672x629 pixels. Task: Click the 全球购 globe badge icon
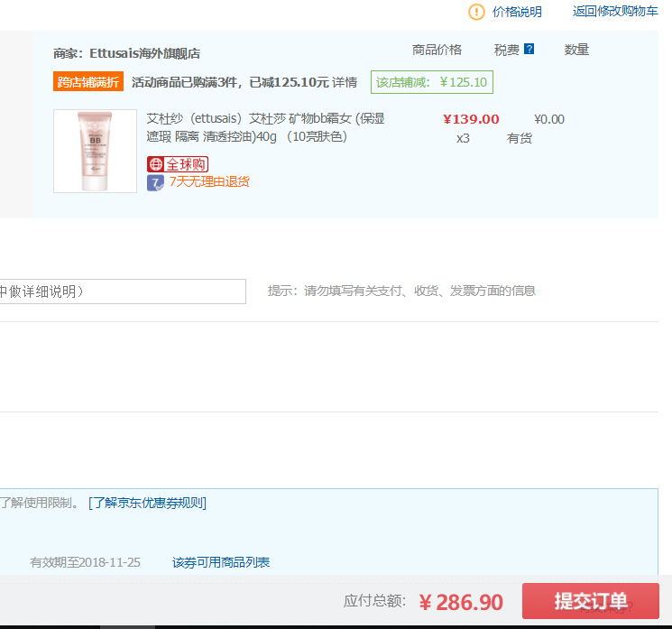[x=178, y=164]
